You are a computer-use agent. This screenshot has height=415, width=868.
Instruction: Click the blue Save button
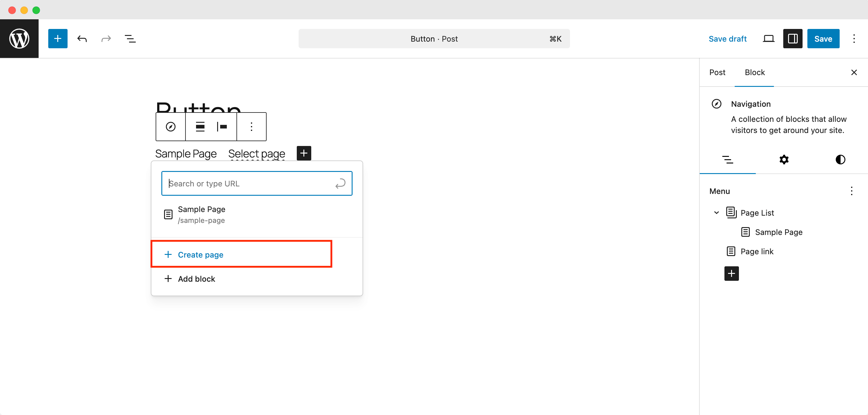click(823, 39)
